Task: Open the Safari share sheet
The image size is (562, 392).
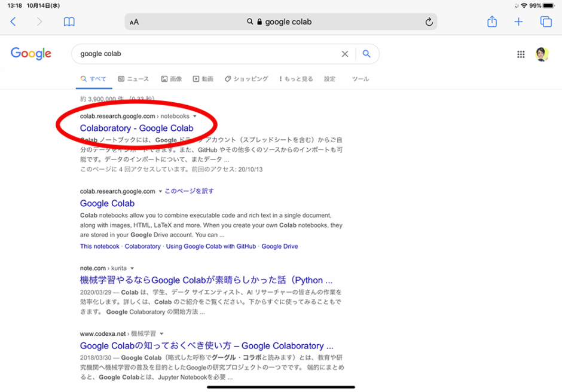Action: 491,22
